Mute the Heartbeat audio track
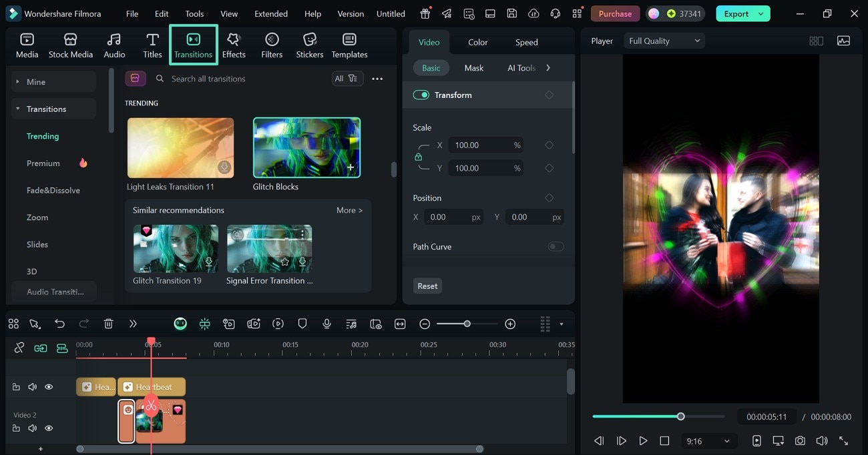The image size is (868, 455). click(32, 387)
